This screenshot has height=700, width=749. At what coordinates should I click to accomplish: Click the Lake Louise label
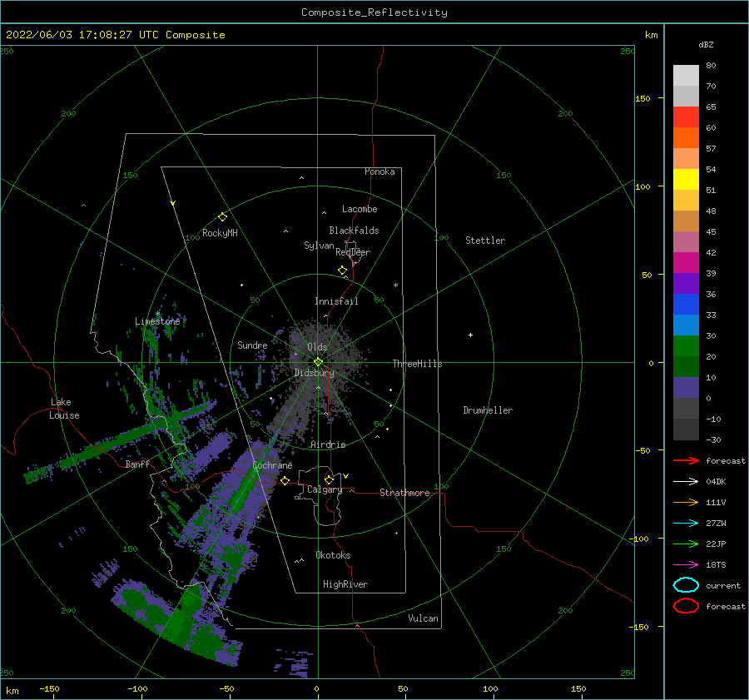tap(64, 409)
